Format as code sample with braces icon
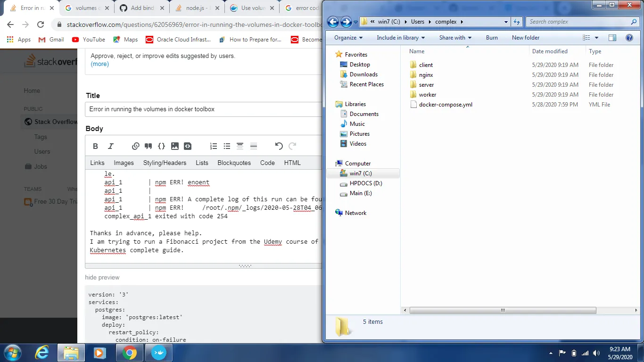Screen dimensions: 644x362 161,146
